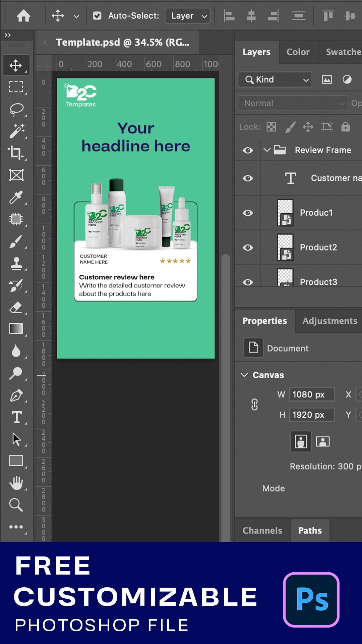This screenshot has width=362, height=644.
Task: Click the portrait orientation button
Action: pos(301,441)
